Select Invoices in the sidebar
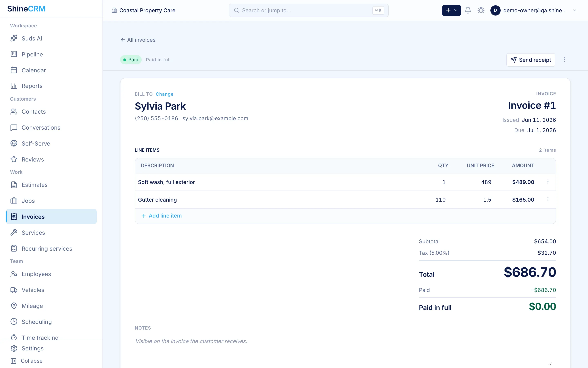The width and height of the screenshot is (588, 368). pyautogui.click(x=51, y=217)
